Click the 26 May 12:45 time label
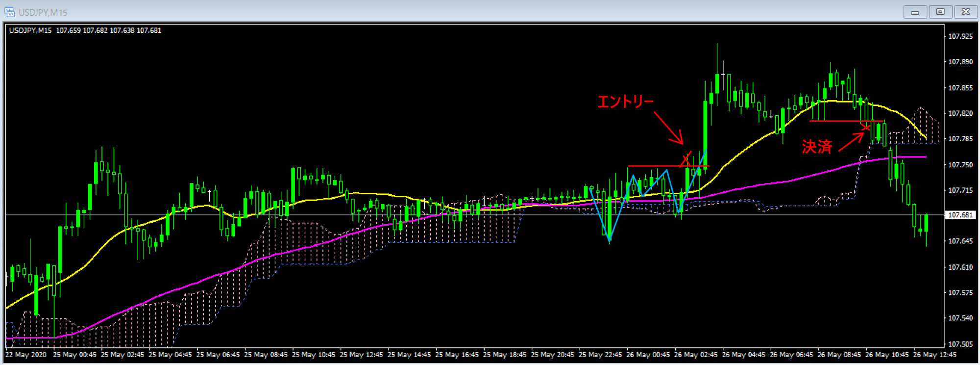 [934, 355]
